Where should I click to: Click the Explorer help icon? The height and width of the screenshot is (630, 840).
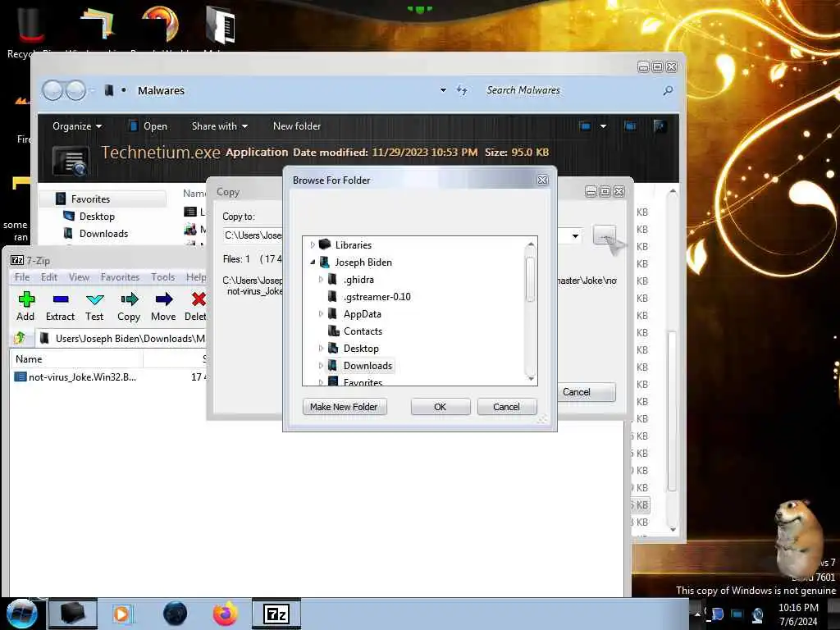[660, 126]
